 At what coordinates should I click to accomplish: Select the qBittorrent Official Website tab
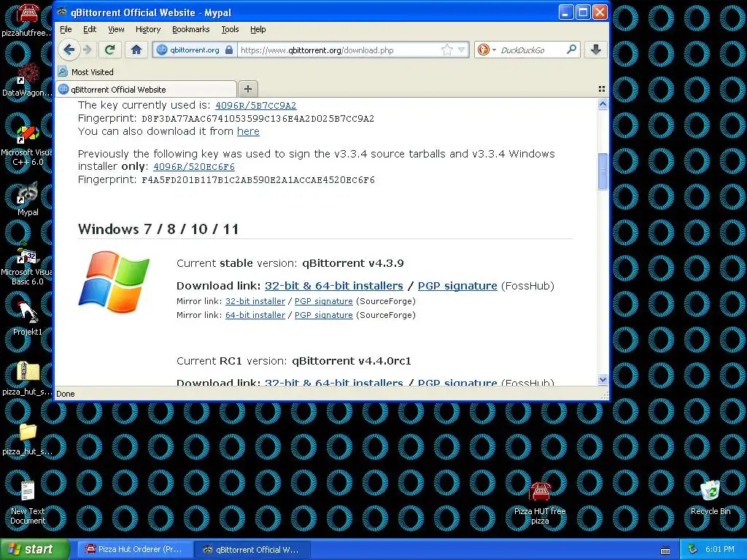pos(146,89)
